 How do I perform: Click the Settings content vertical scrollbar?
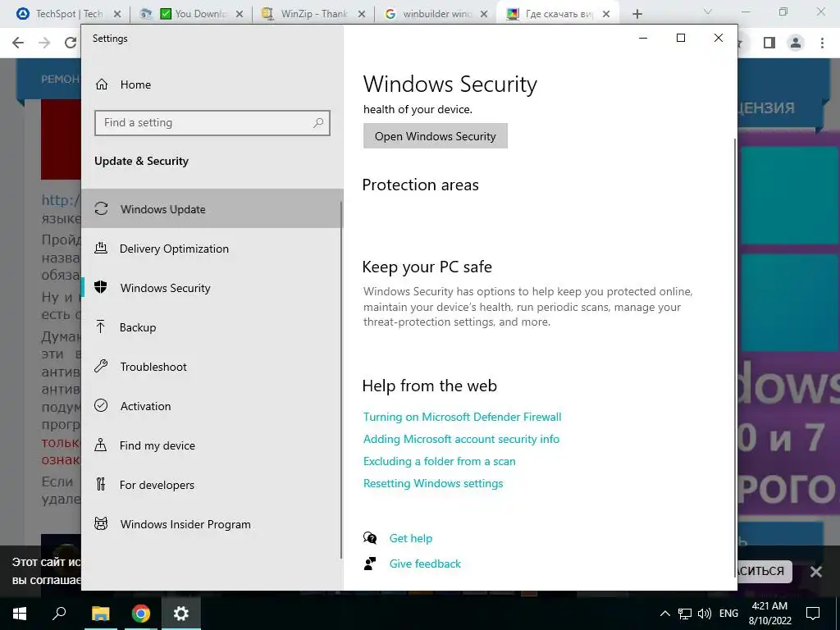(x=734, y=358)
